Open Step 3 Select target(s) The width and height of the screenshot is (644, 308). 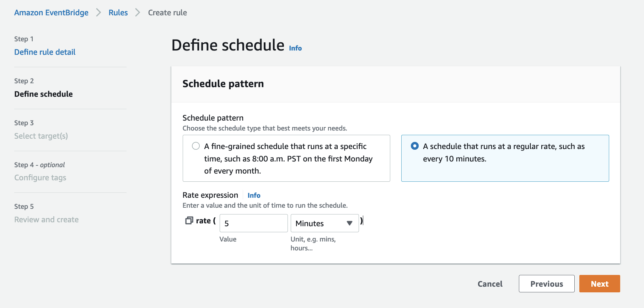click(41, 136)
